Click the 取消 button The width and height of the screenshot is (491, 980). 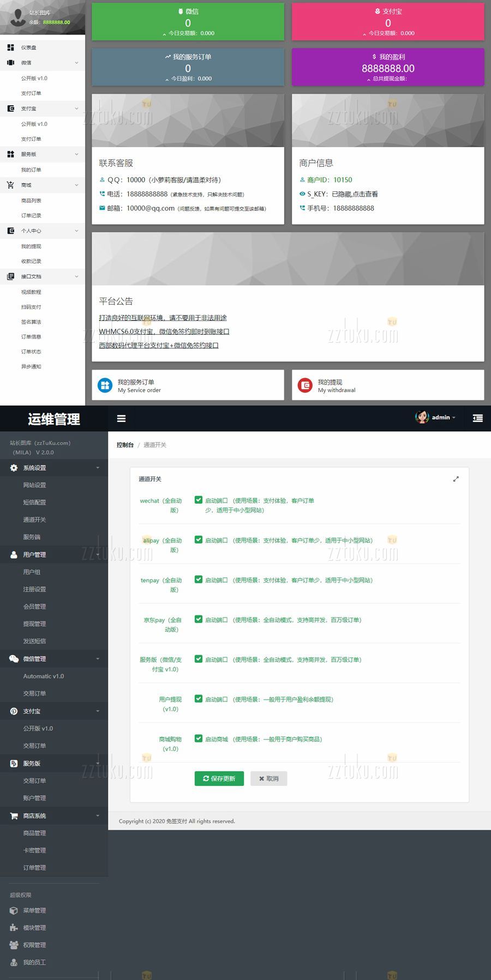point(268,778)
